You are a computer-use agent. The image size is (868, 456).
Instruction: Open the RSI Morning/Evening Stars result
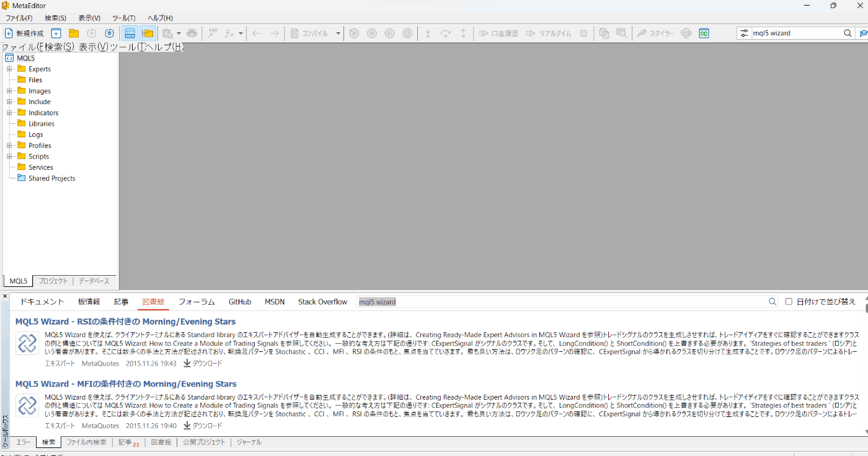126,322
